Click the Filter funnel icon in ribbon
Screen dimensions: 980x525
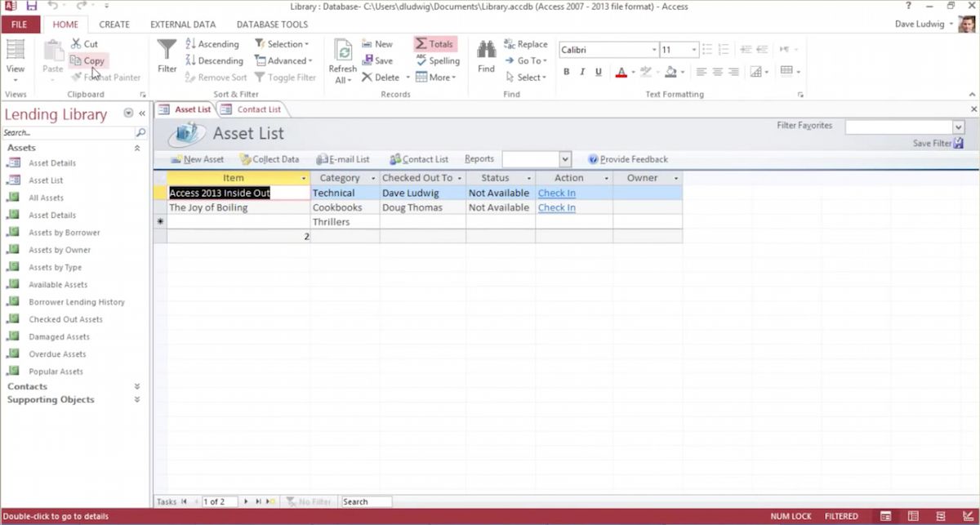[167, 50]
